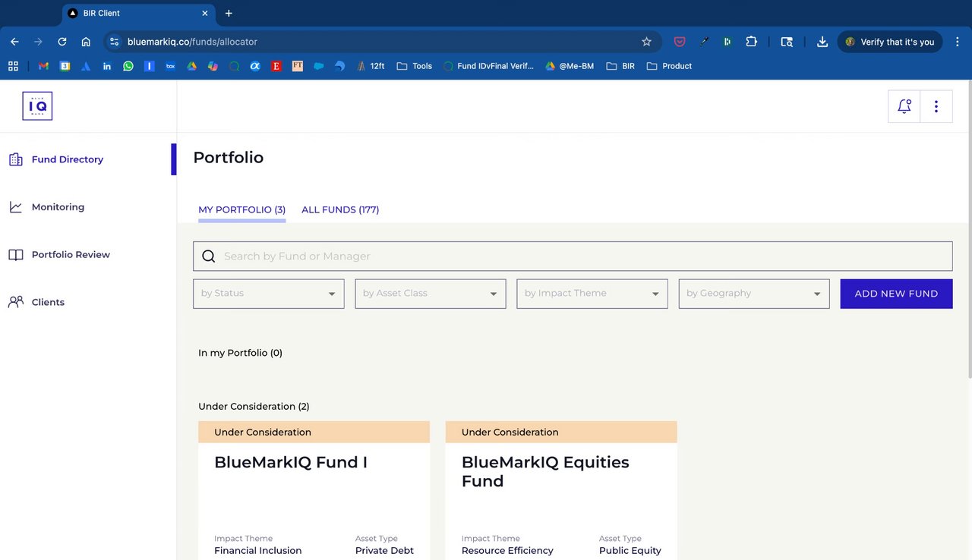
Task: Click the page vertical scrollbar
Action: [968, 228]
